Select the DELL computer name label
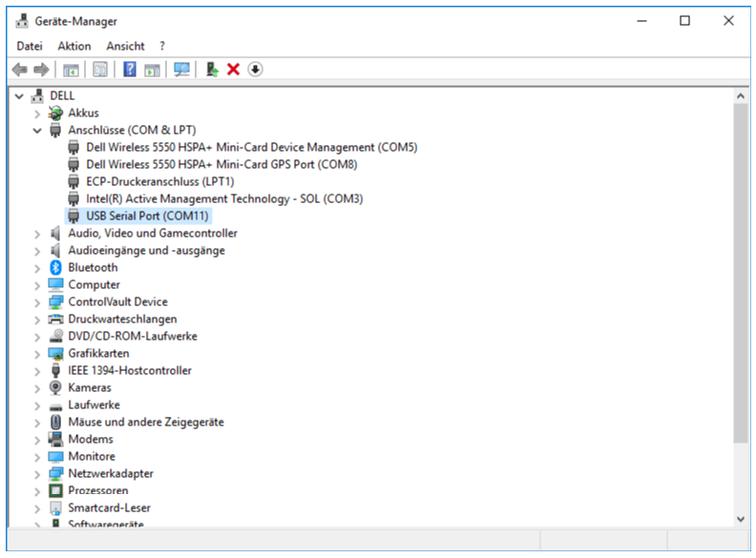Viewport: 756px width, 558px height. [62, 95]
